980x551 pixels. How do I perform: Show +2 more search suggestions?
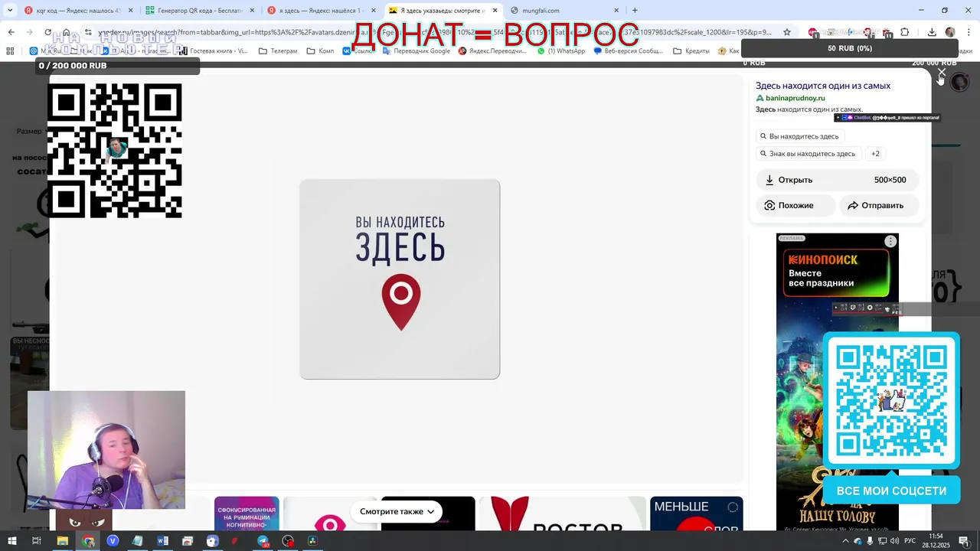(875, 154)
